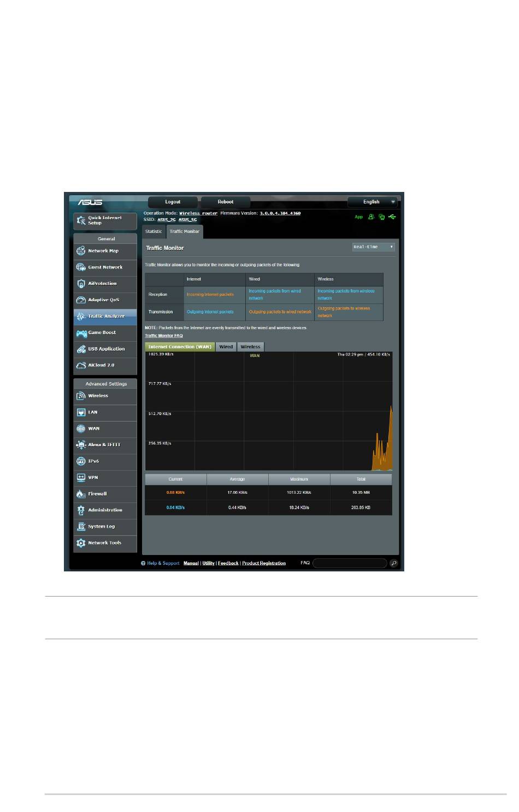This screenshot has height=812, width=519.
Task: Open VPN settings icon
Action: point(81,478)
